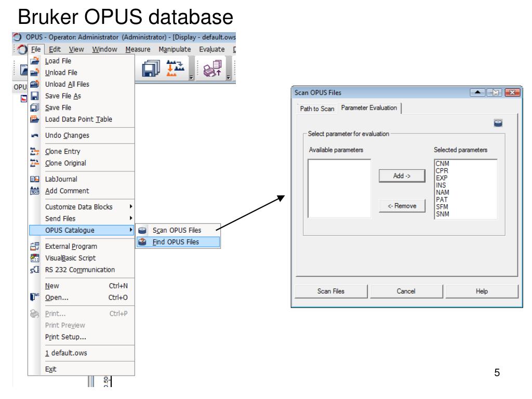
Task: Choose Print Setup... from the File menu
Action: pos(82,337)
